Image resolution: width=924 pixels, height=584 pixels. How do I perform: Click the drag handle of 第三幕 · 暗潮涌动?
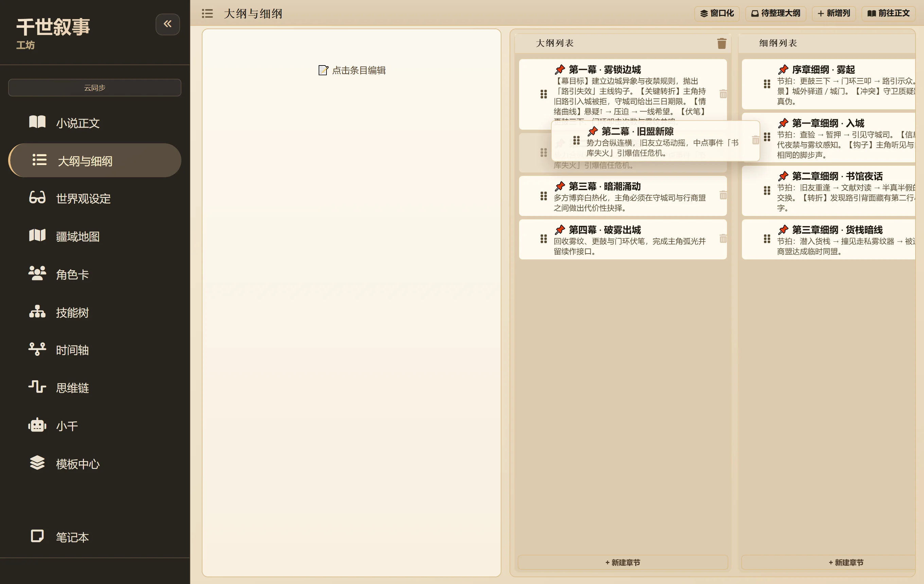click(544, 196)
